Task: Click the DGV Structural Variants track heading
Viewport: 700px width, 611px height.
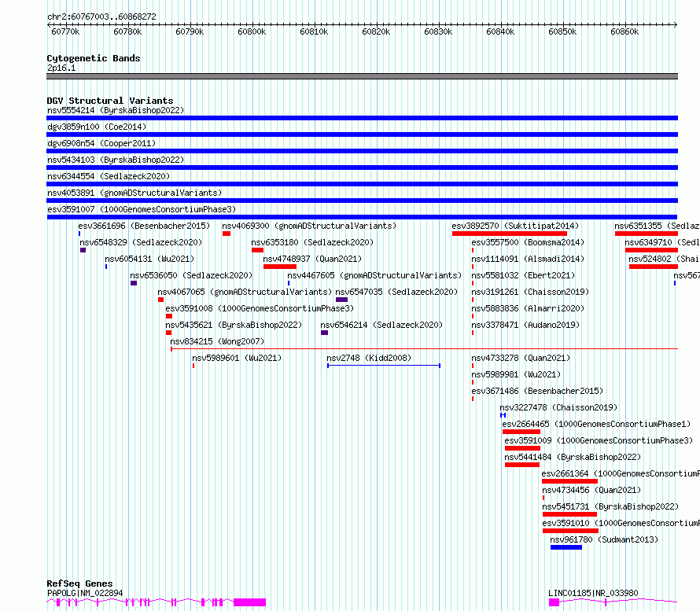Action: [110, 101]
